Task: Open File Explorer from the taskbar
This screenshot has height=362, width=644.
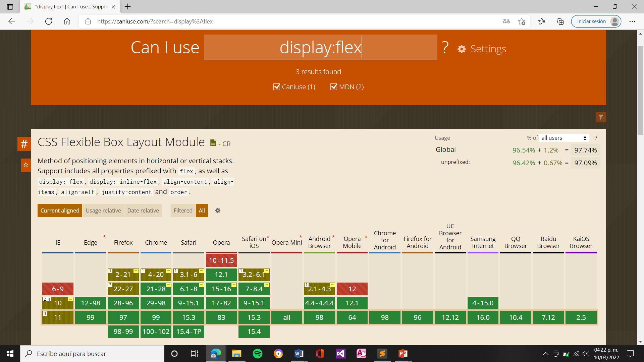Action: (236, 354)
